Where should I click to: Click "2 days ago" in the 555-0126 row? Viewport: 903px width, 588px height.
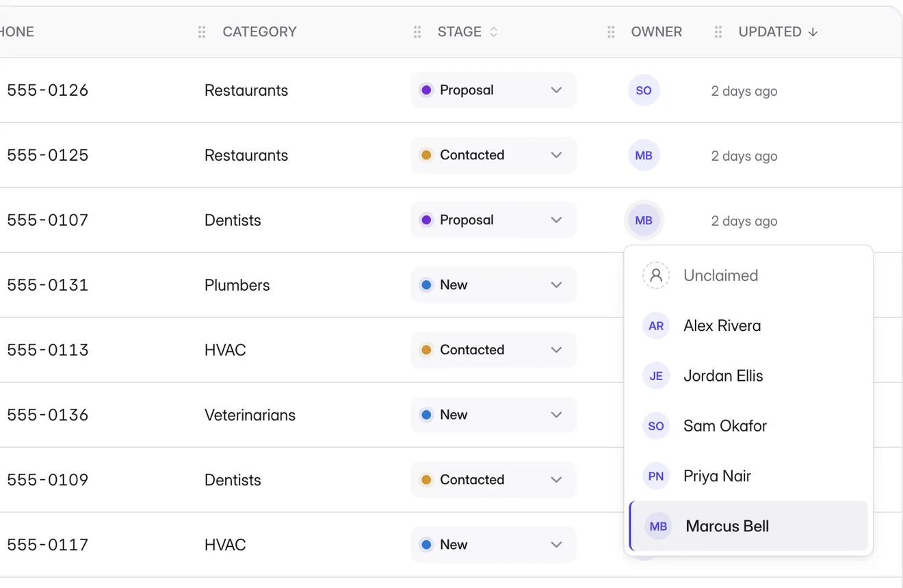click(x=744, y=91)
